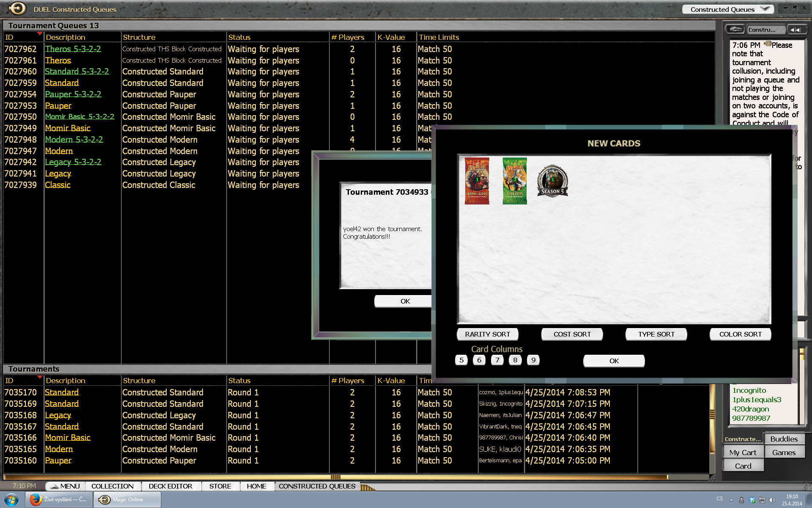Open the Pauper 5-3-2-2 queue link
The image size is (812, 508).
click(73, 94)
